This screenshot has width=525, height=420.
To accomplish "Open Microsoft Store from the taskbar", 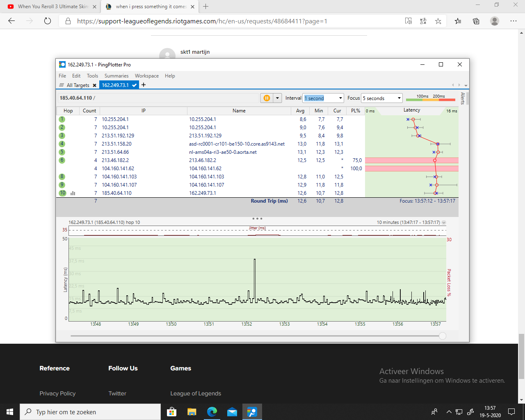I will 172,412.
